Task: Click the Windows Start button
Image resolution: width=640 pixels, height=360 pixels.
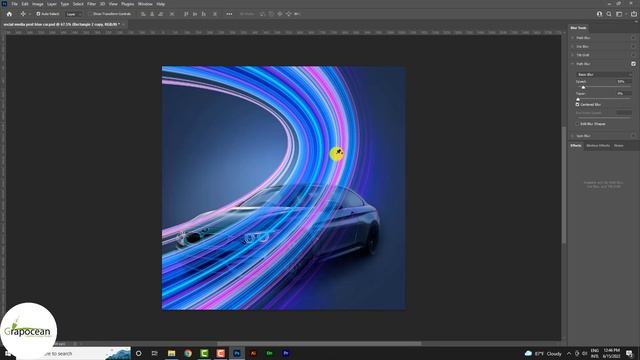Action: click(7, 353)
